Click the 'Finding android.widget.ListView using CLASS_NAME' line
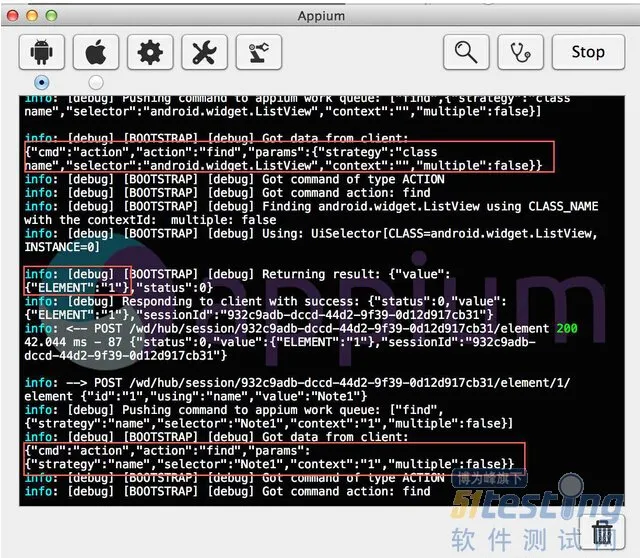Image resolution: width=640 pixels, height=558 pixels. pos(311,207)
